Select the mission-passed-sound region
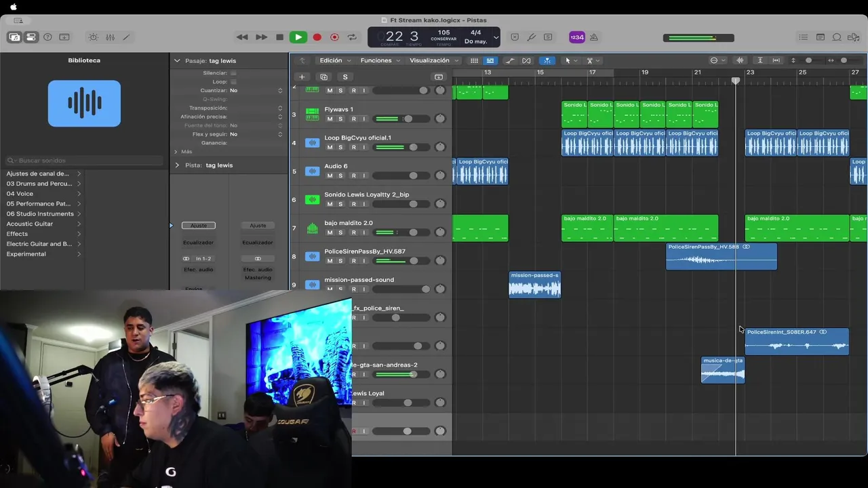 click(x=535, y=285)
